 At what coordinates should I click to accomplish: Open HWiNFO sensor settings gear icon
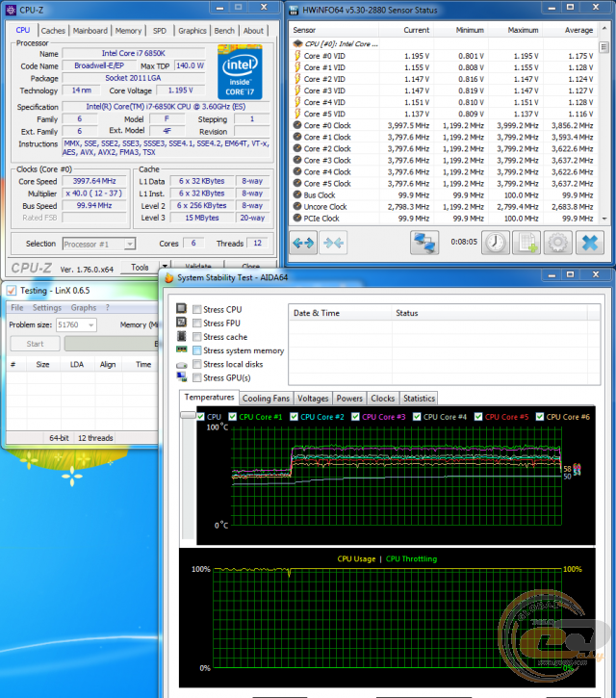pos(557,243)
